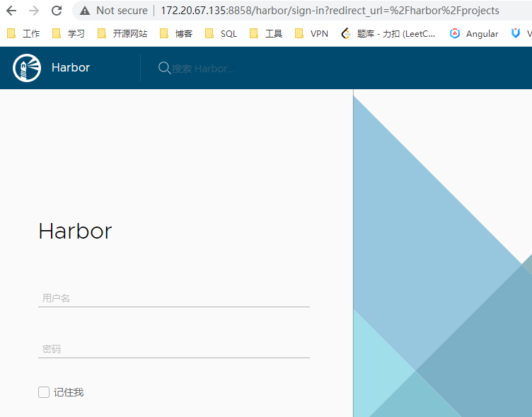
Task: Click the 密码 password field
Action: [174, 349]
